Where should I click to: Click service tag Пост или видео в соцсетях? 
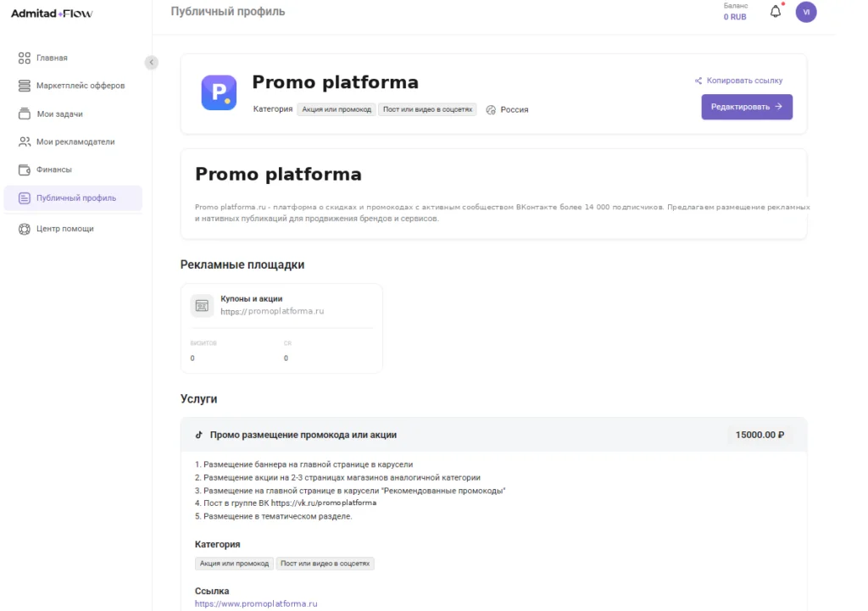pyautogui.click(x=325, y=564)
